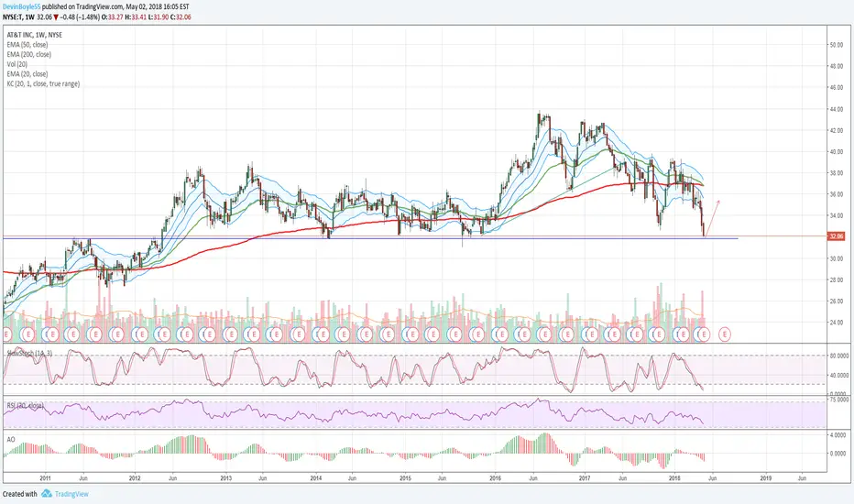The width and height of the screenshot is (854, 504).
Task: Click the 2011 time axis label
Action: coord(45,478)
